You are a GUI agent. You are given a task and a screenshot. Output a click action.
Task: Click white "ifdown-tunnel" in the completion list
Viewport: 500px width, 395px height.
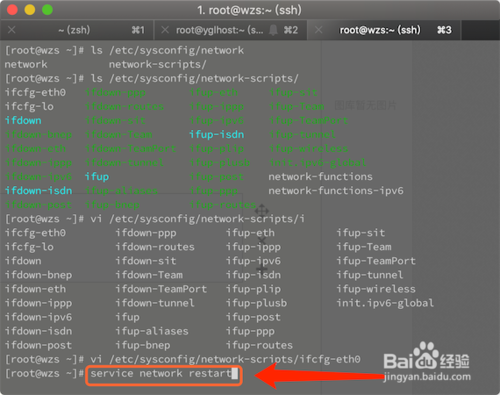coord(155,303)
